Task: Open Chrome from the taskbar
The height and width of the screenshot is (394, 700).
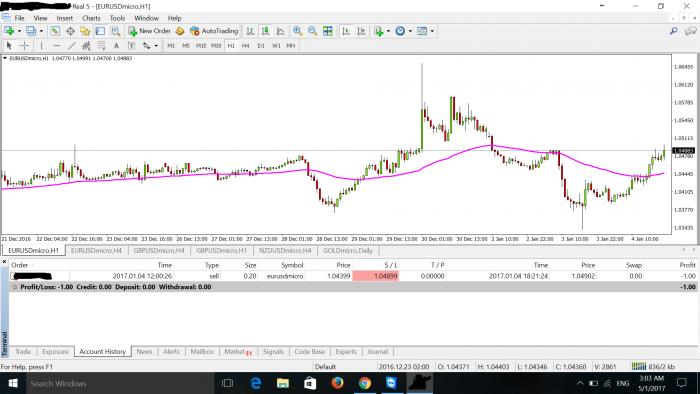Action: coord(364,383)
